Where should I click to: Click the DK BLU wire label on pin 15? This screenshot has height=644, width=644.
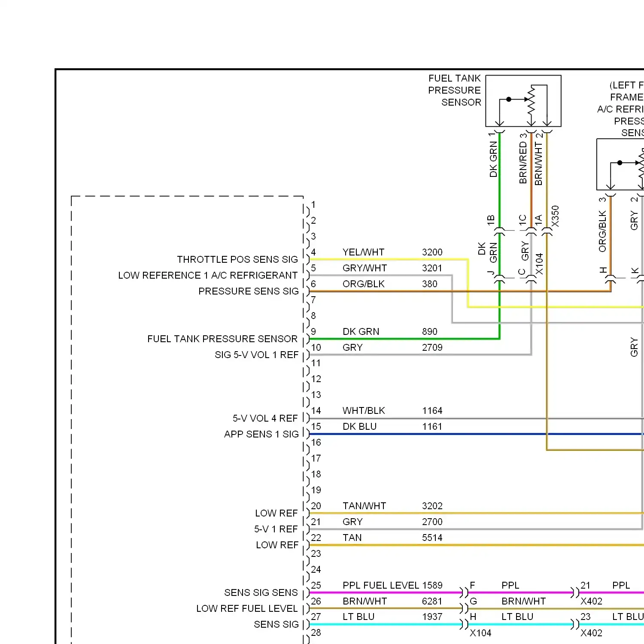point(359,426)
